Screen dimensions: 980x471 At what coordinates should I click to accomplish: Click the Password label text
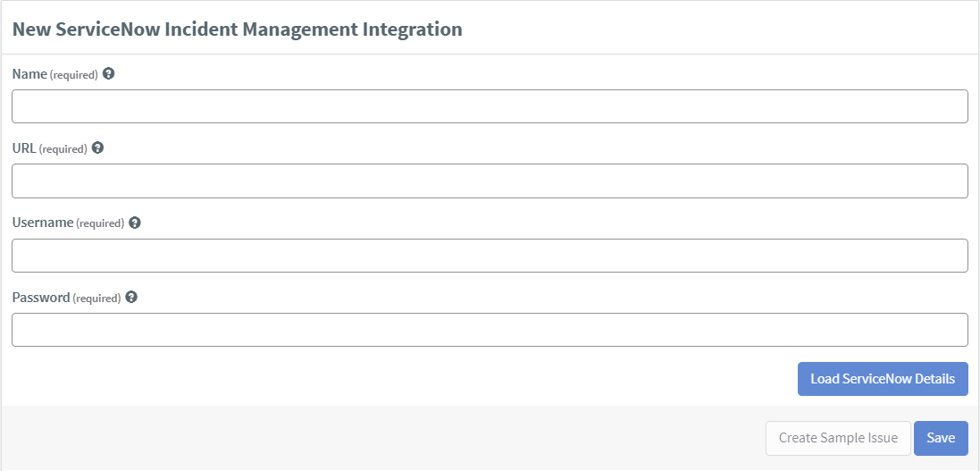(x=40, y=297)
